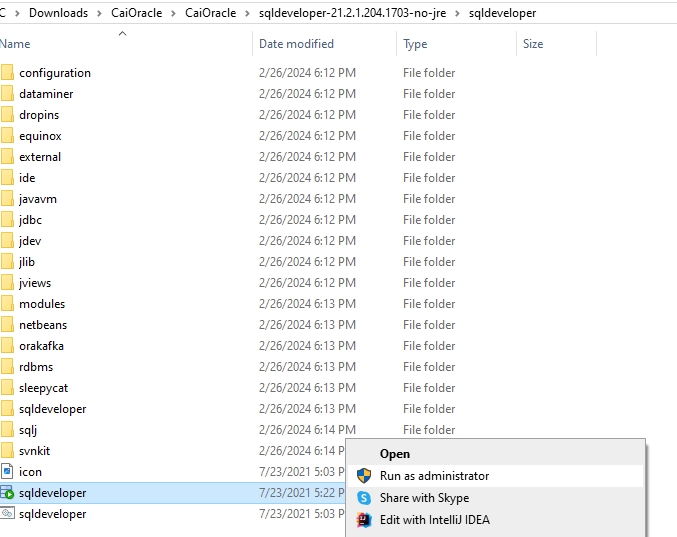This screenshot has width=677, height=537.
Task: Click the equinox folder name
Action: pos(40,136)
